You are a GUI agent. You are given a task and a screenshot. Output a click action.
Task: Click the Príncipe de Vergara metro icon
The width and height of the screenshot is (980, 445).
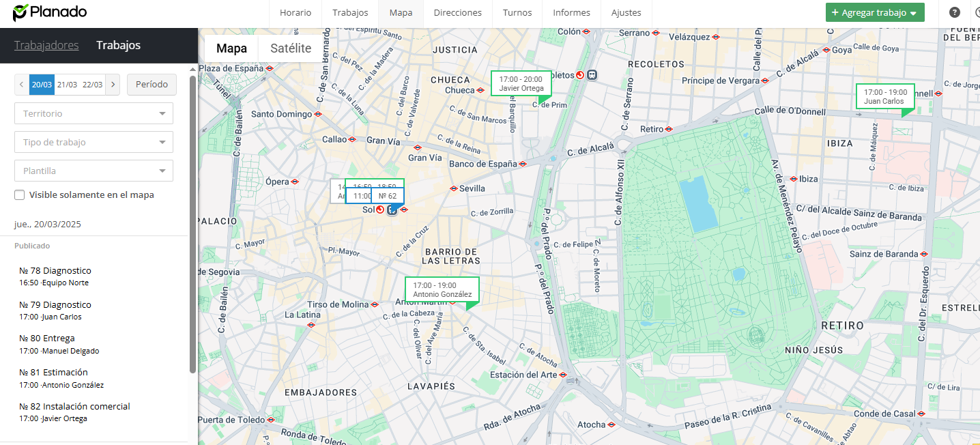click(x=765, y=81)
